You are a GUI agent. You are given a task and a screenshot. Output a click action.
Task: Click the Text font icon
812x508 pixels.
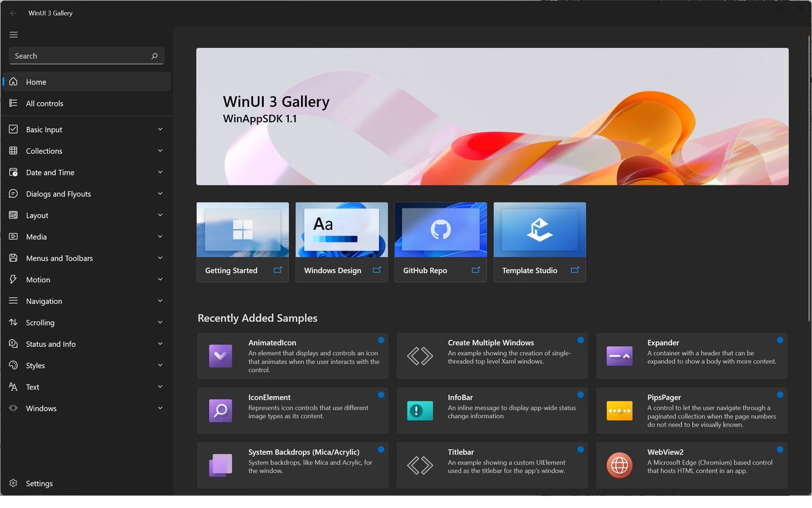[x=14, y=387]
